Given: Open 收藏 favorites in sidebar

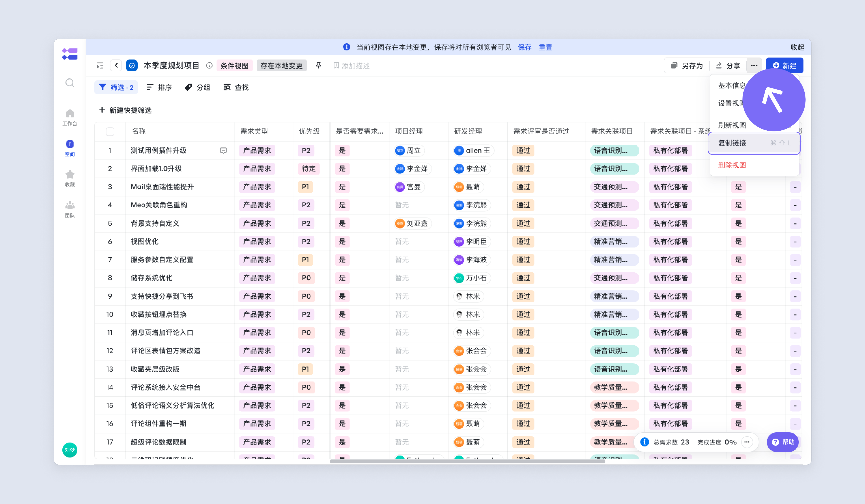Looking at the screenshot, I should 70,179.
